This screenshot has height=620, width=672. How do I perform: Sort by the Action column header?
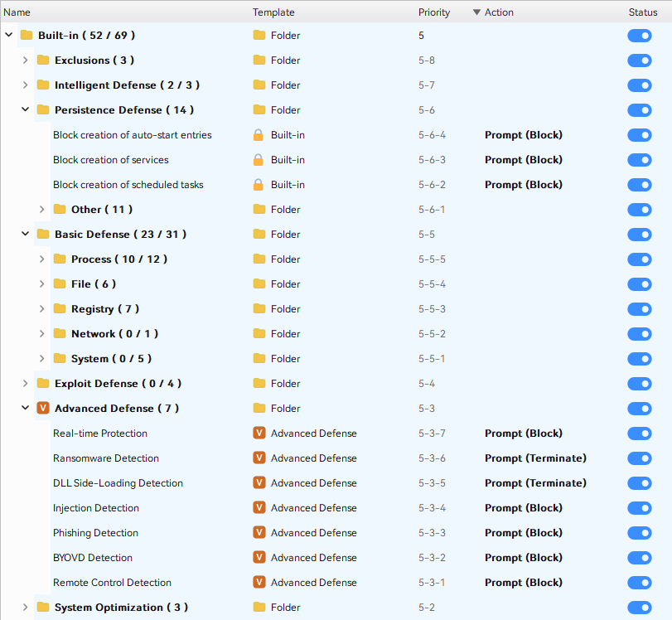[x=499, y=12]
